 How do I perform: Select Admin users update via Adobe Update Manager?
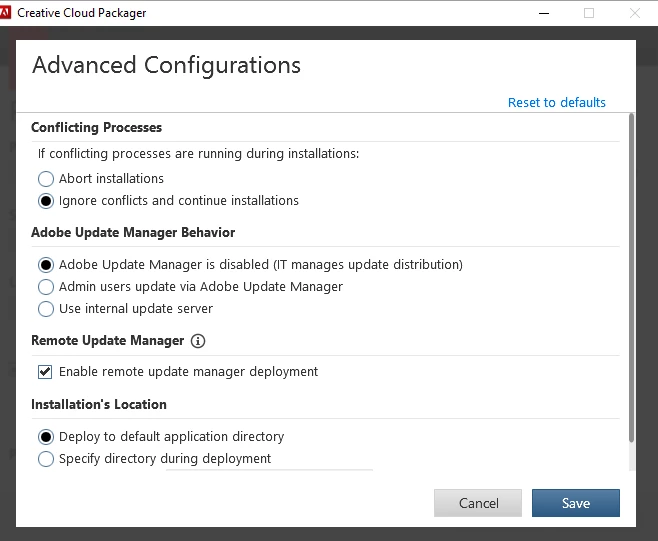point(46,287)
